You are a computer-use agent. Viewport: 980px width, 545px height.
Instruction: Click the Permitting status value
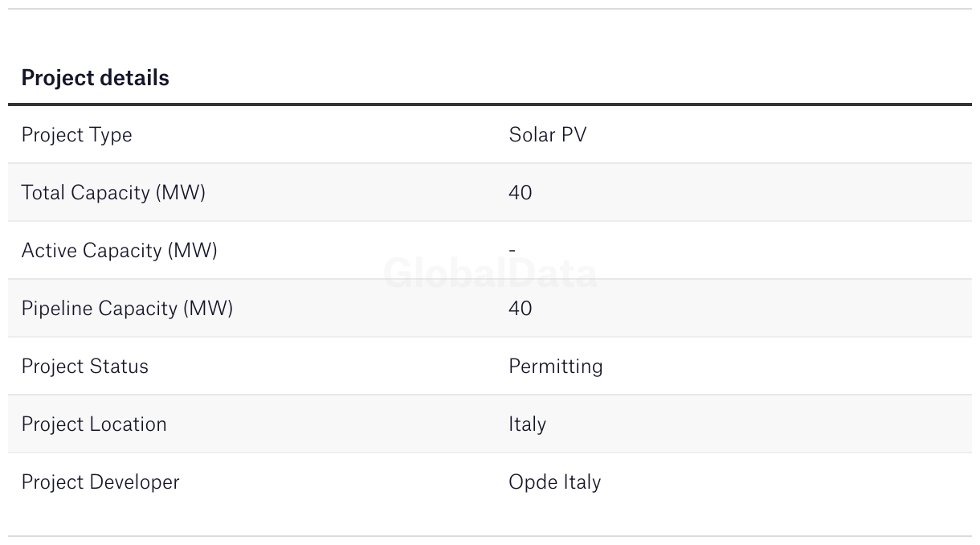click(x=556, y=367)
